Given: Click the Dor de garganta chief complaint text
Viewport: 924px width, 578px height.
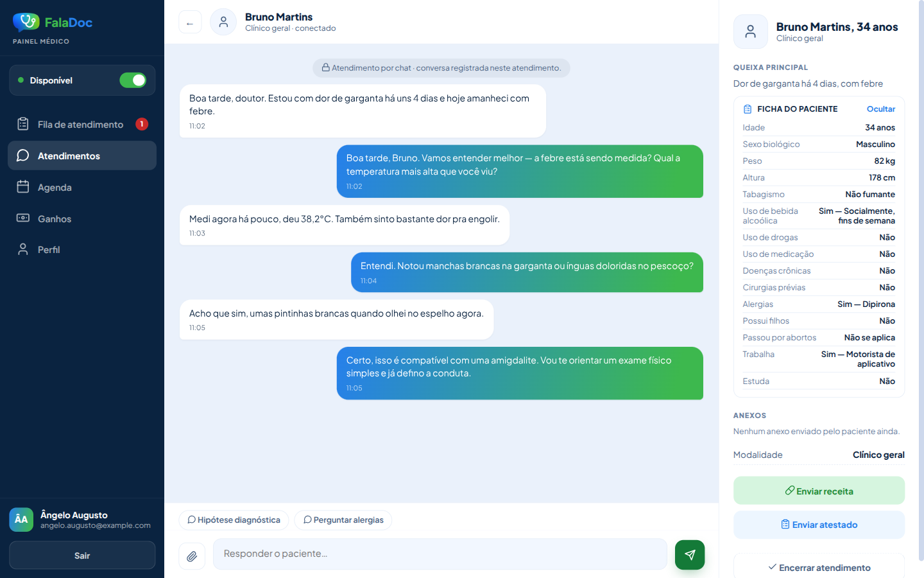Looking at the screenshot, I should (808, 83).
